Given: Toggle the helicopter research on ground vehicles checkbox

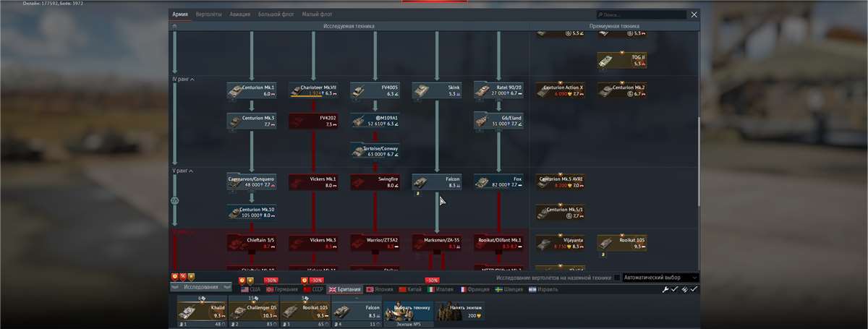Looking at the screenshot, I should point(616,278).
